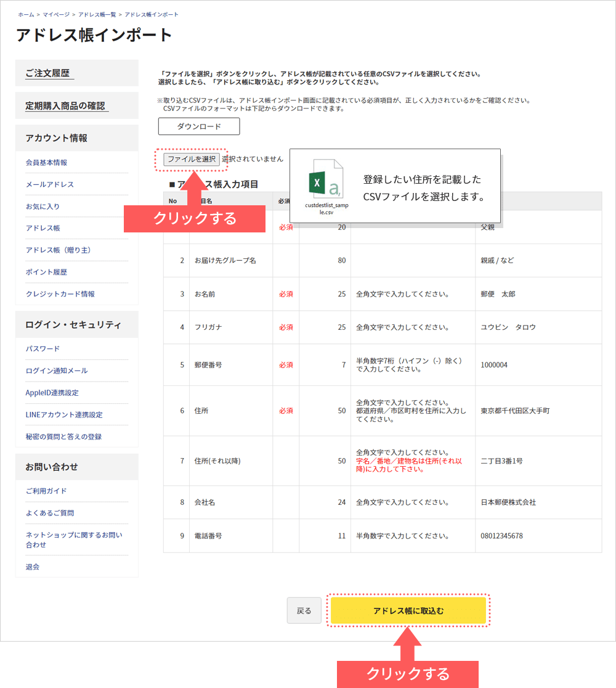Go to 会員基本情報 page
Viewport: 616px width, 688px height.
[x=46, y=163]
